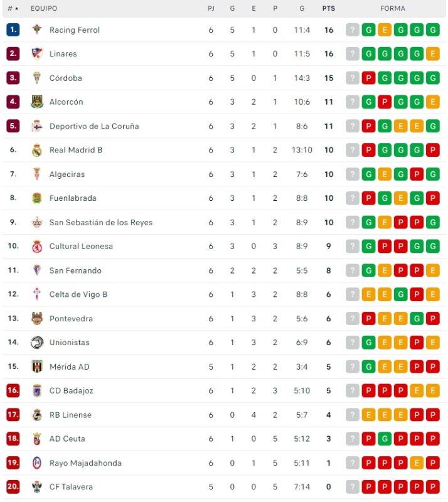The width and height of the screenshot is (448, 502).
Task: Click the FORMA column header
Action: 393,9
